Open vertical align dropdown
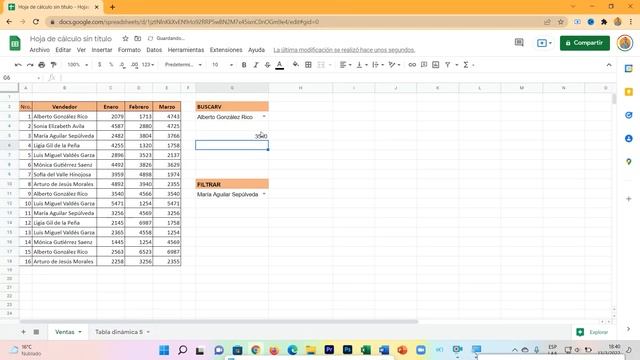 [362, 65]
